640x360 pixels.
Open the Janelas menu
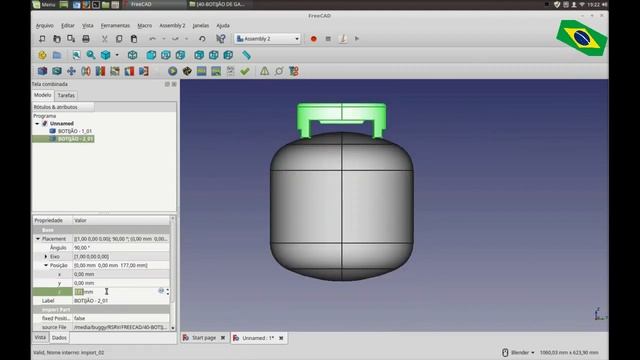[x=201, y=25]
